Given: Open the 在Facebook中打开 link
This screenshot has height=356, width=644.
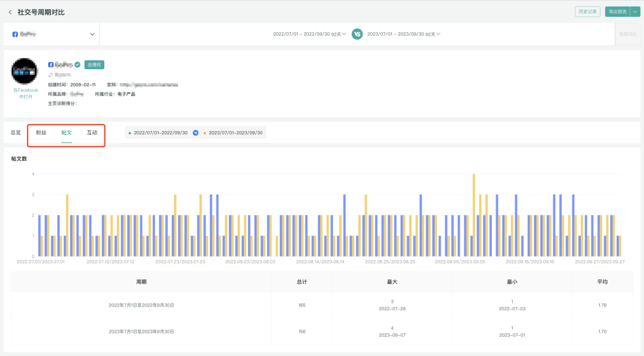Looking at the screenshot, I should (x=26, y=93).
